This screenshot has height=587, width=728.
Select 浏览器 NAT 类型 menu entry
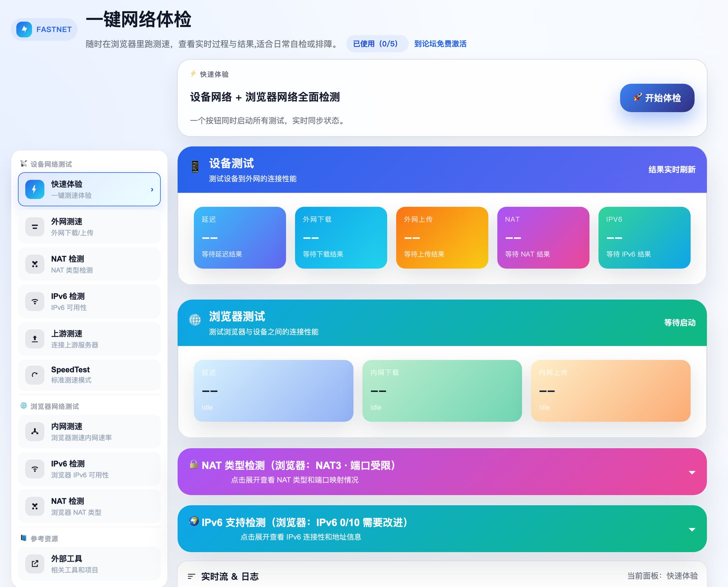tap(89, 506)
